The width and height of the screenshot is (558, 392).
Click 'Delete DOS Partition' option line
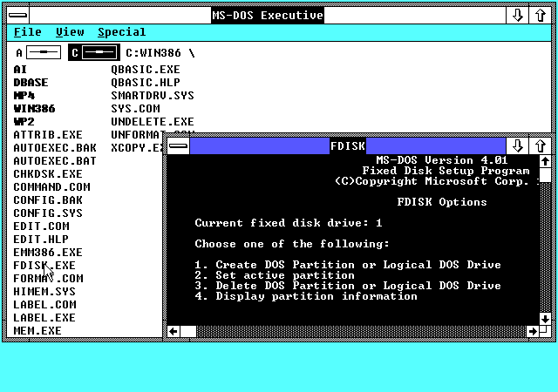click(348, 286)
